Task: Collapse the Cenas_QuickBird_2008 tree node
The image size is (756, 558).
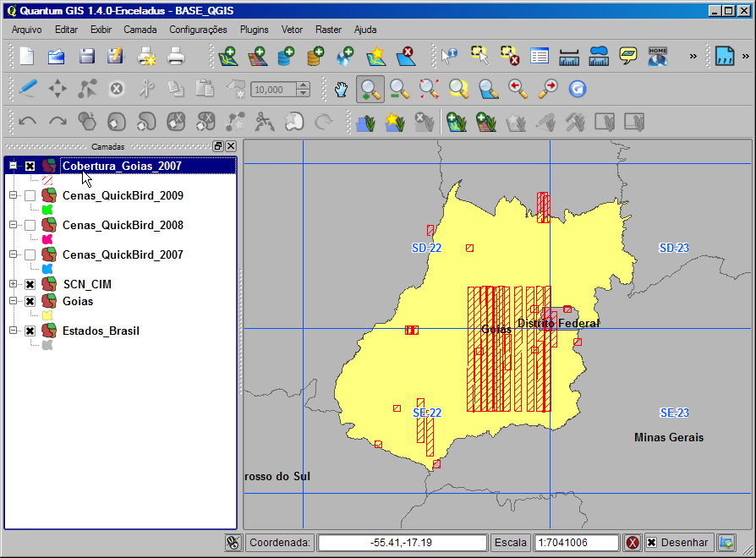Action: (x=13, y=225)
